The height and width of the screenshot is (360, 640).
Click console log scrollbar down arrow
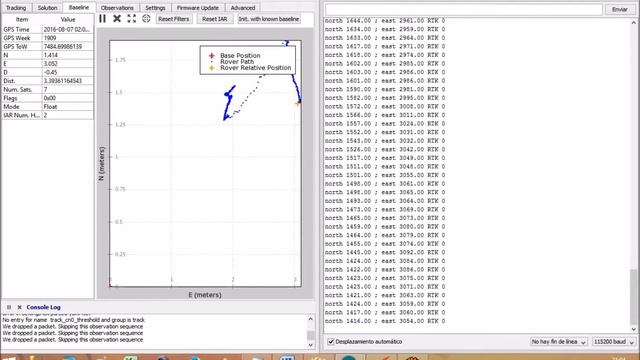tap(311, 344)
